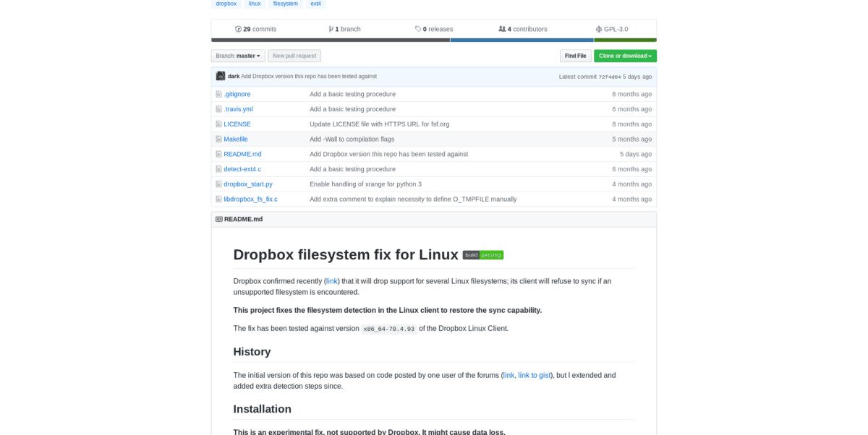The width and height of the screenshot is (868, 435).
Task: Open the 29 commits tab
Action: (256, 29)
